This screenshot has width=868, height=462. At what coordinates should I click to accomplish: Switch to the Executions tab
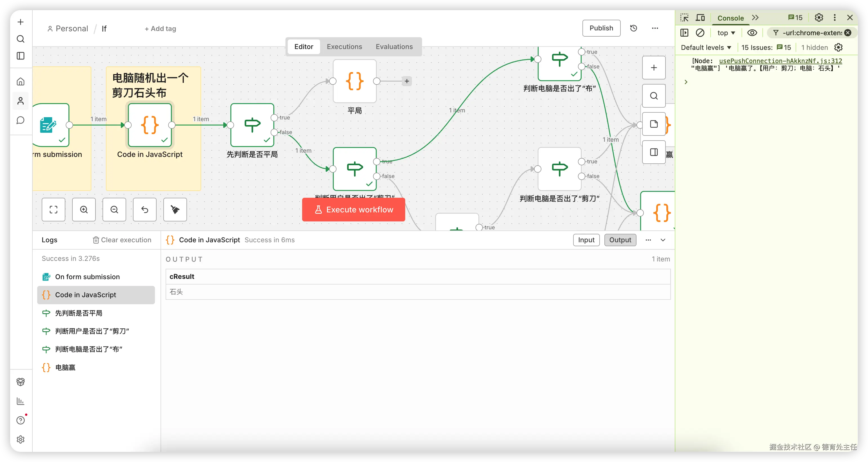point(344,46)
